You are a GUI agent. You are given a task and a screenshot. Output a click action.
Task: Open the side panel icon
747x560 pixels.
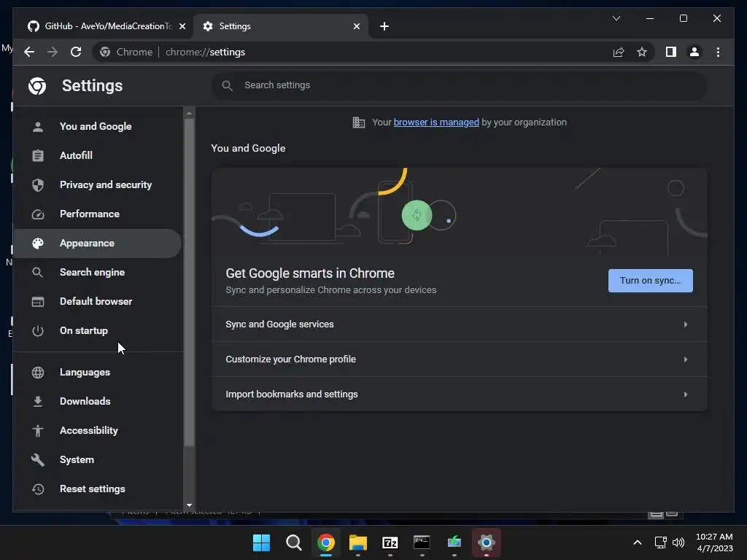671,52
